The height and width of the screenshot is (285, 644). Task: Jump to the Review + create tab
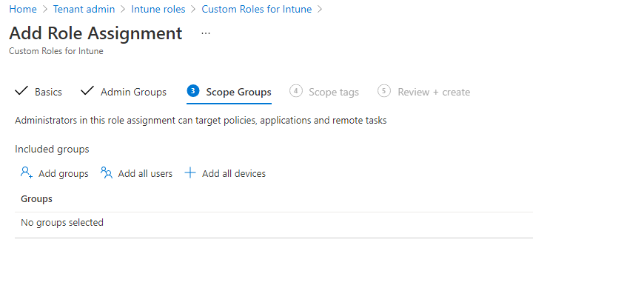tap(434, 92)
